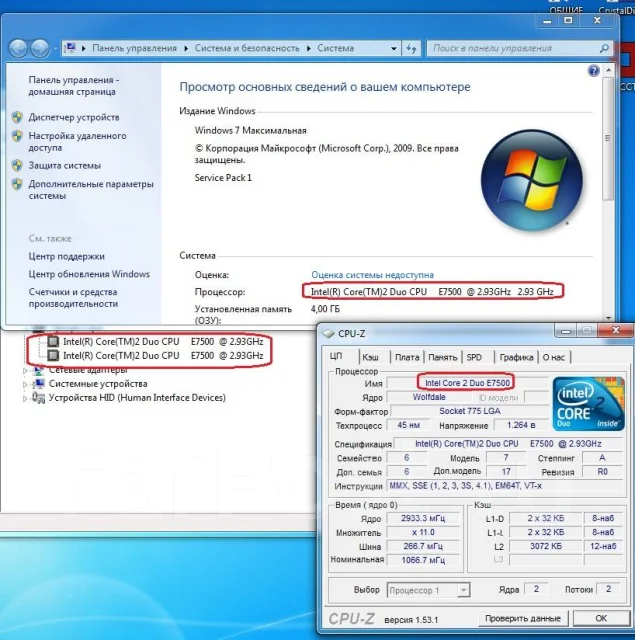Open the recent pages dropdown next to Forward
The image size is (635, 640).
pyautogui.click(x=55, y=49)
